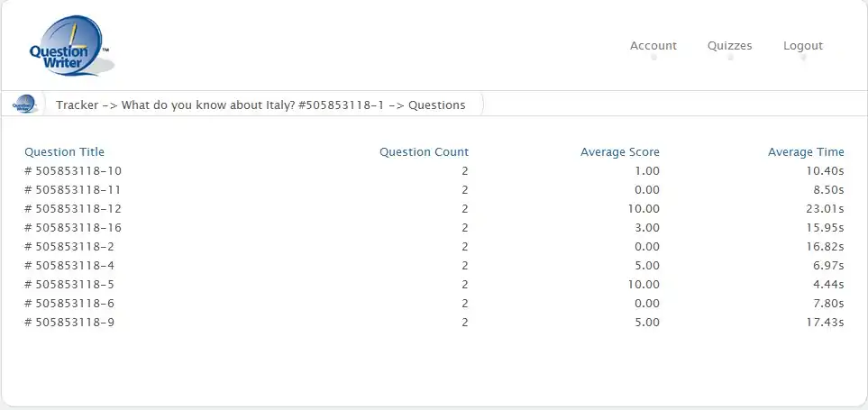868x410 pixels.
Task: Sort by Average Score column header
Action: click(619, 151)
